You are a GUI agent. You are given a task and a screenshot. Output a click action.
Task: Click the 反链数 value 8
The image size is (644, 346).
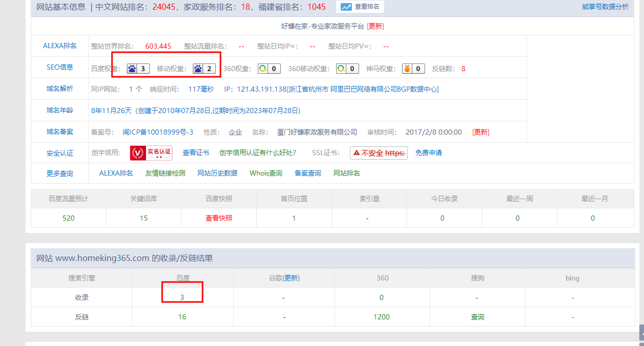tap(463, 69)
